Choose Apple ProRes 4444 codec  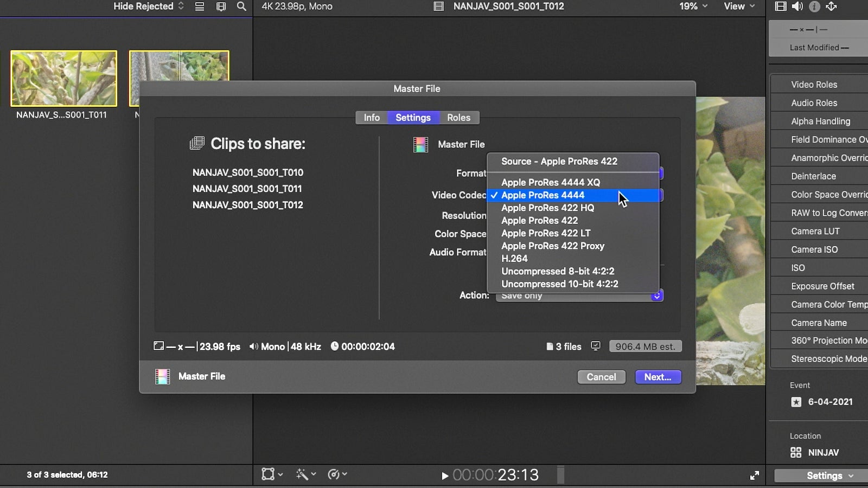point(573,195)
